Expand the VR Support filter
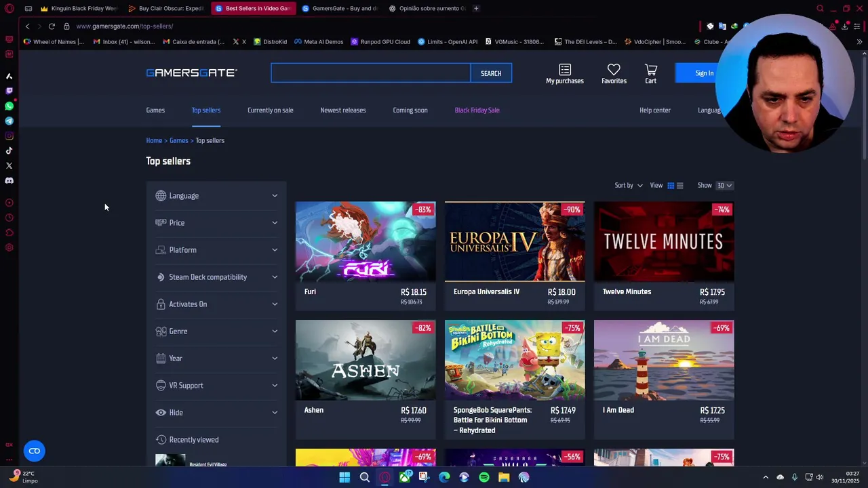Viewport: 868px width, 488px height. 216,386
